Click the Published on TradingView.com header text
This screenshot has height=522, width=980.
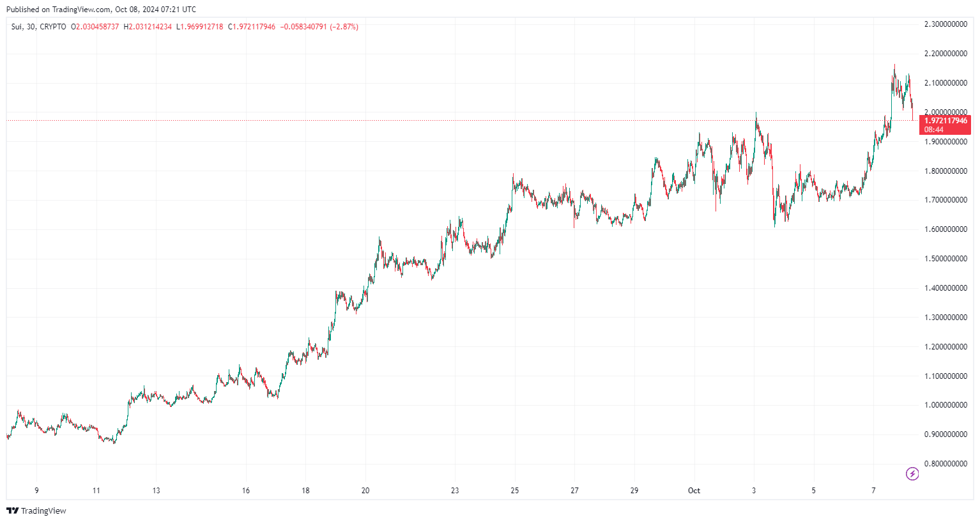[101, 10]
